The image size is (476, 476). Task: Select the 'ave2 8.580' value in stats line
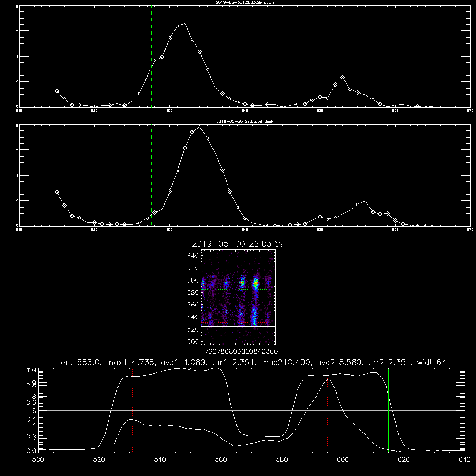(339, 362)
